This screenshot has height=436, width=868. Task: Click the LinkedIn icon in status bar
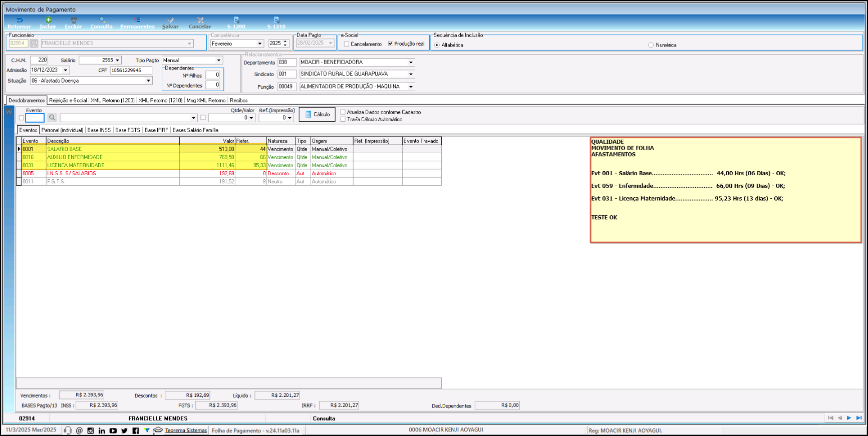pyautogui.click(x=102, y=430)
